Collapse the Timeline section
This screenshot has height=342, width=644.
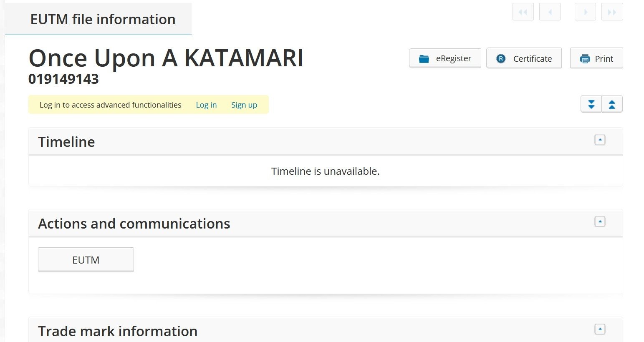[600, 140]
